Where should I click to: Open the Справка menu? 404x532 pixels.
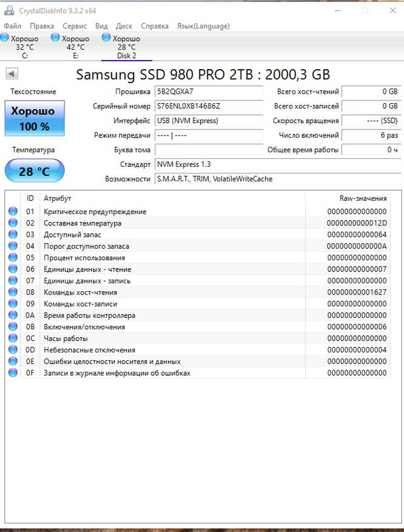coord(155,26)
